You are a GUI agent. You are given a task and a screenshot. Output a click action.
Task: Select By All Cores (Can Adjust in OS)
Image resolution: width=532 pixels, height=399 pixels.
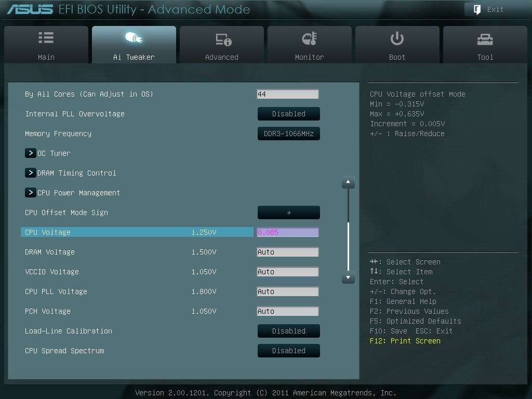click(x=89, y=94)
